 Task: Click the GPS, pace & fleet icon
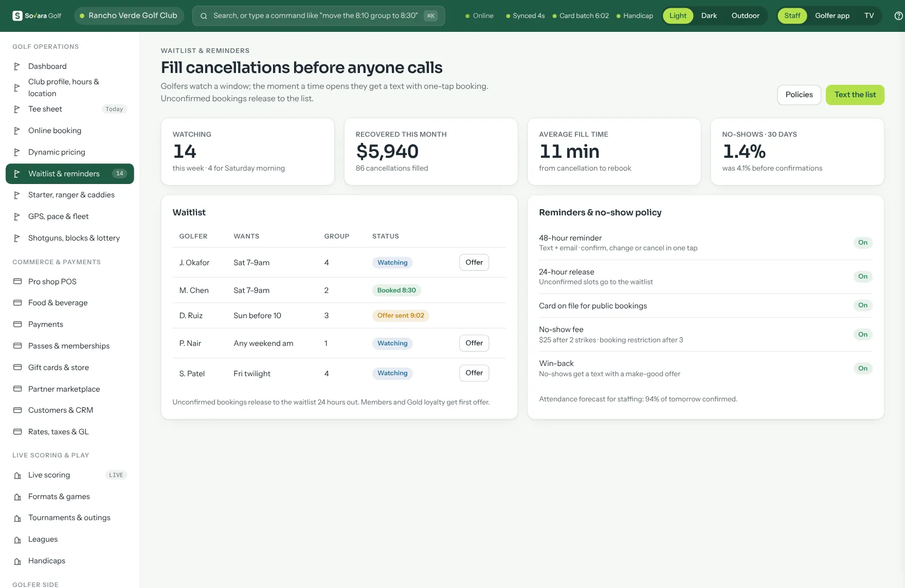[17, 216]
